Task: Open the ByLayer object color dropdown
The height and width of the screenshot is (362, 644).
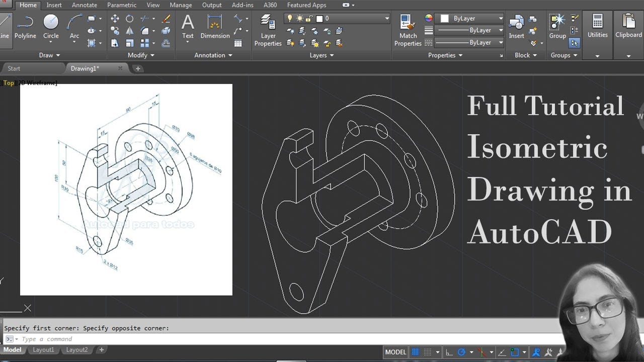Action: coord(501,19)
